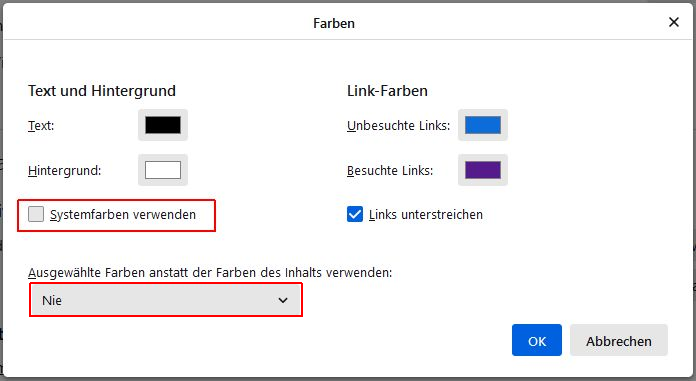696x381 pixels.
Task: Confirm the color settings with OK
Action: click(537, 340)
